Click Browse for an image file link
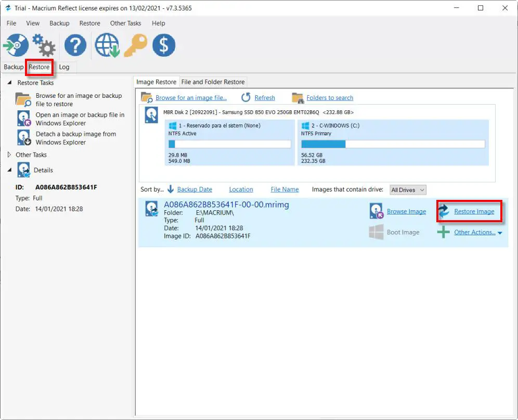This screenshot has width=518, height=420. click(x=191, y=97)
